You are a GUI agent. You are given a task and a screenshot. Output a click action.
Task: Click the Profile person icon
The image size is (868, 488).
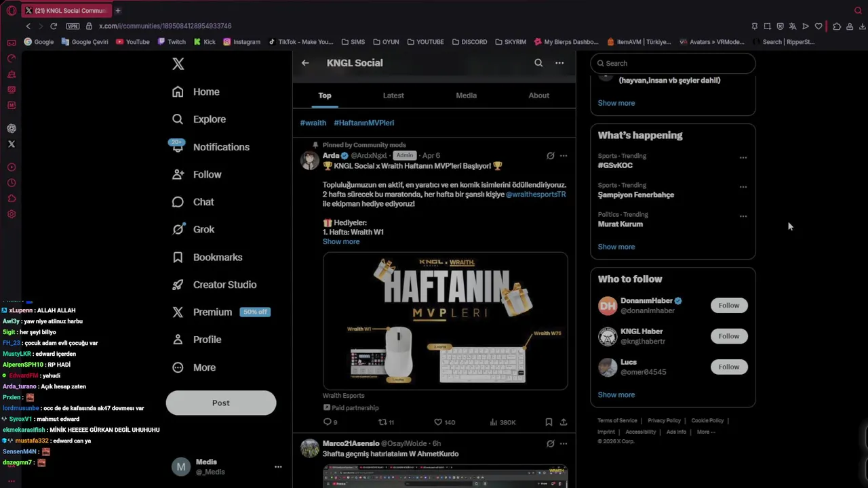178,340
